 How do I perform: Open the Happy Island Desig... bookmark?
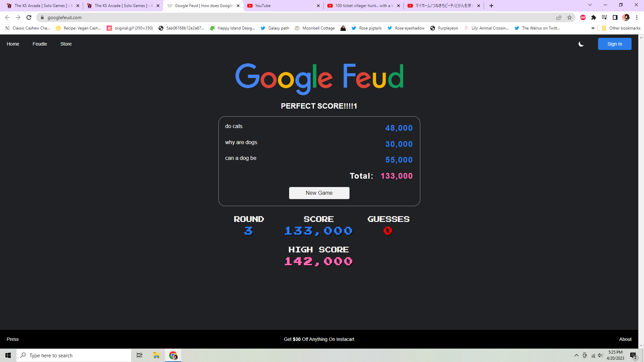coord(232,28)
